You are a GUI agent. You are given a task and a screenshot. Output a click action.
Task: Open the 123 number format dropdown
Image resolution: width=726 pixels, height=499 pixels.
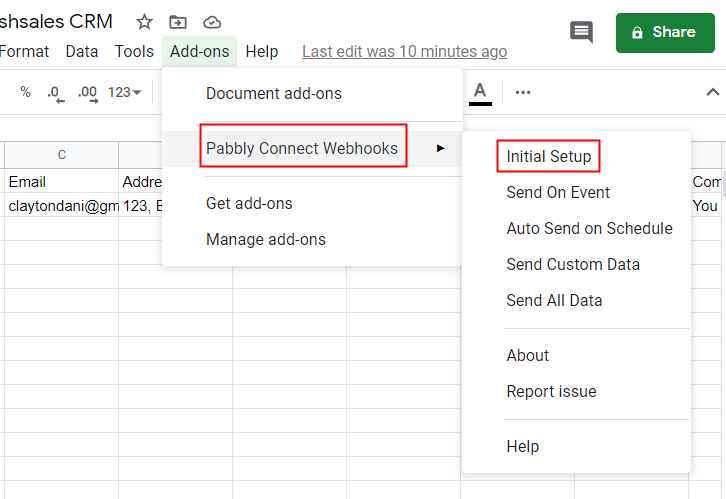(x=124, y=92)
